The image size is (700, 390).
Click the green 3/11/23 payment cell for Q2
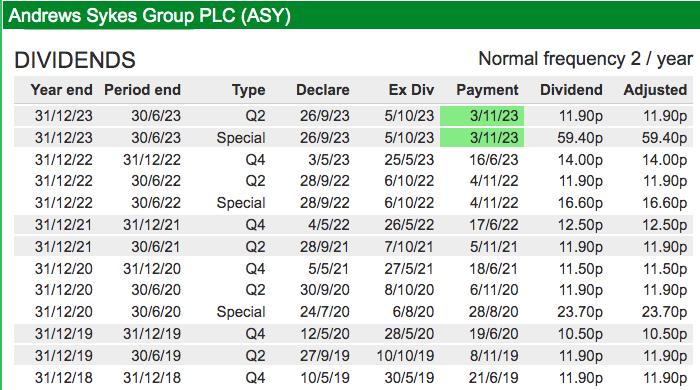pos(482,116)
